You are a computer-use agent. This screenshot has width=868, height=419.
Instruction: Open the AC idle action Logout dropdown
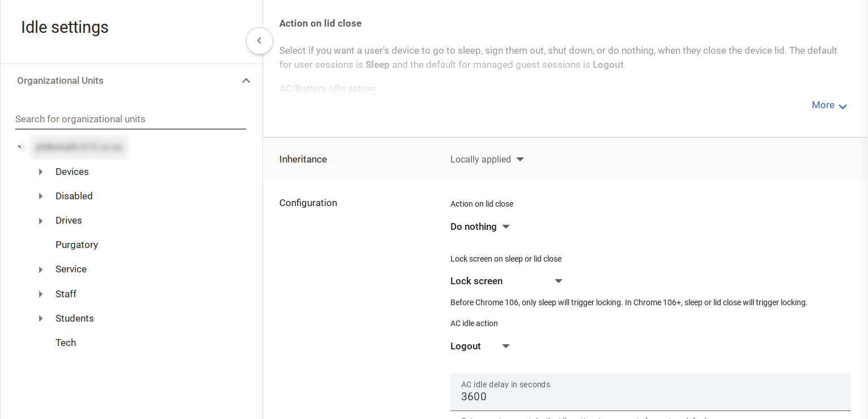coord(480,346)
